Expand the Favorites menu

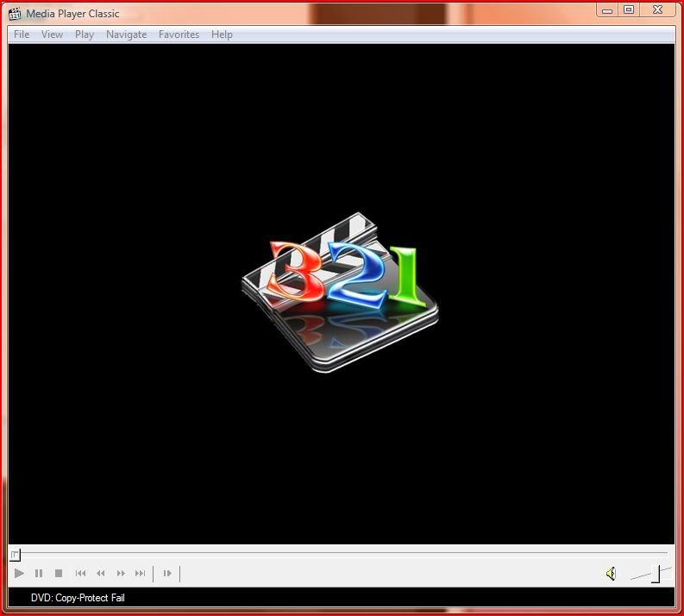pos(179,35)
